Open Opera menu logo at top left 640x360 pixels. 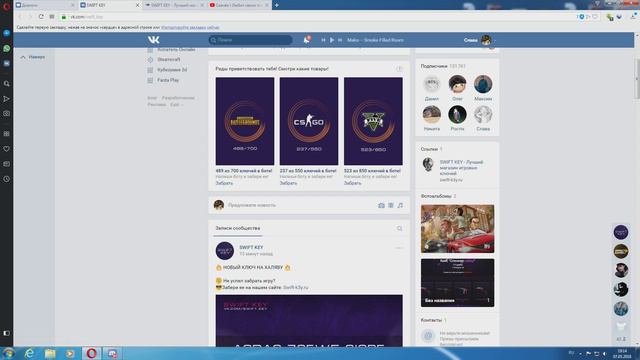pos(6,6)
